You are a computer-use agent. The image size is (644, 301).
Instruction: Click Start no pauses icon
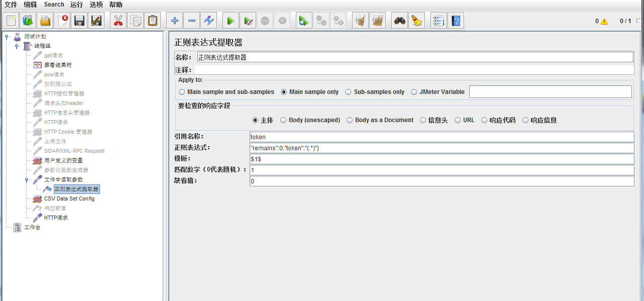pyautogui.click(x=248, y=21)
